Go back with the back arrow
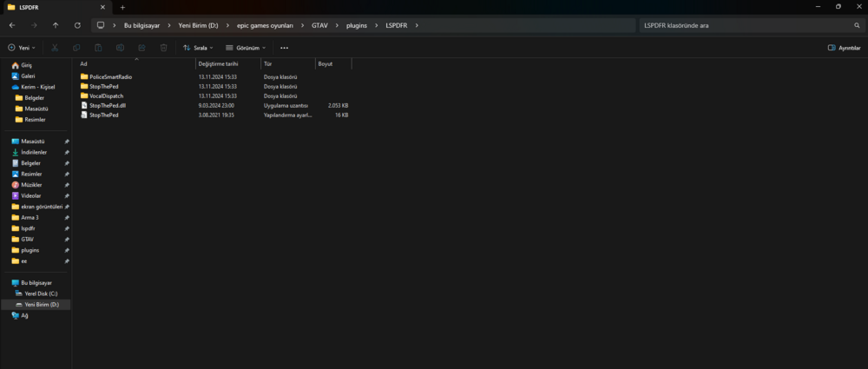Screen dimensions: 868x369 click(12, 25)
